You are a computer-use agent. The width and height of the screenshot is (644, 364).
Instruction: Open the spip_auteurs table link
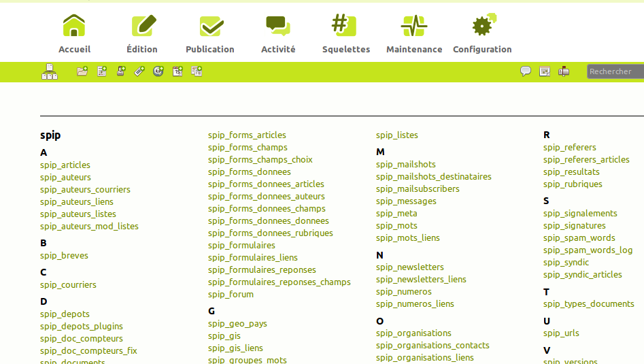pyautogui.click(x=65, y=178)
